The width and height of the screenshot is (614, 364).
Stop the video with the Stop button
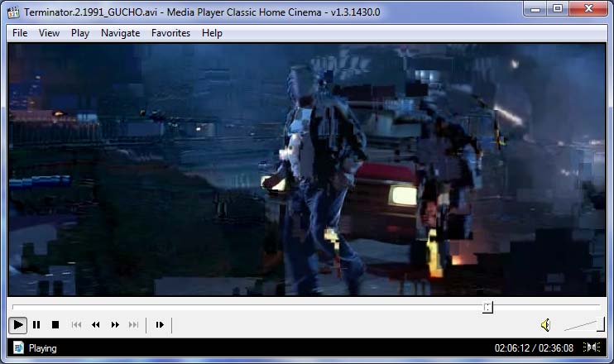(x=55, y=325)
